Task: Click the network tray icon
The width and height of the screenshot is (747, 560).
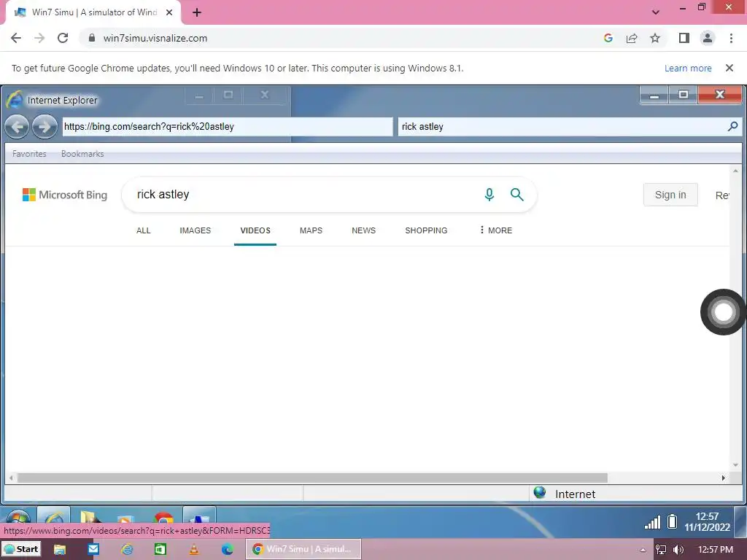Action: pyautogui.click(x=661, y=550)
